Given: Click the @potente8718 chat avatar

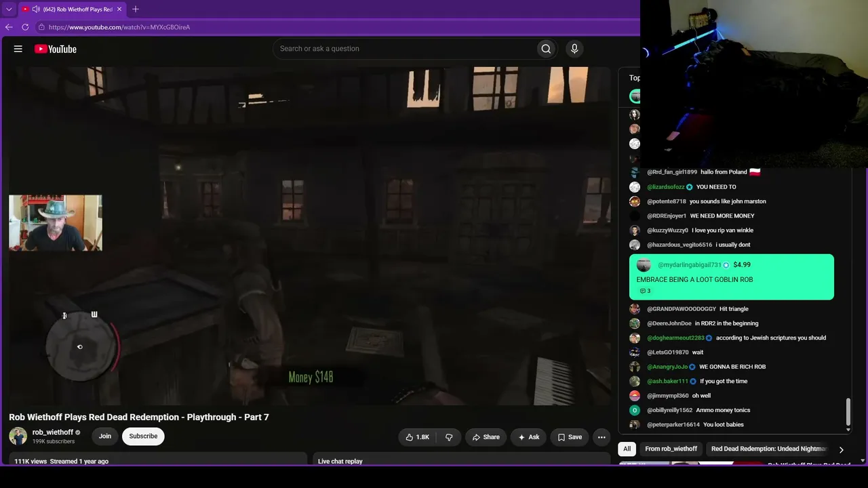Looking at the screenshot, I should pos(635,201).
